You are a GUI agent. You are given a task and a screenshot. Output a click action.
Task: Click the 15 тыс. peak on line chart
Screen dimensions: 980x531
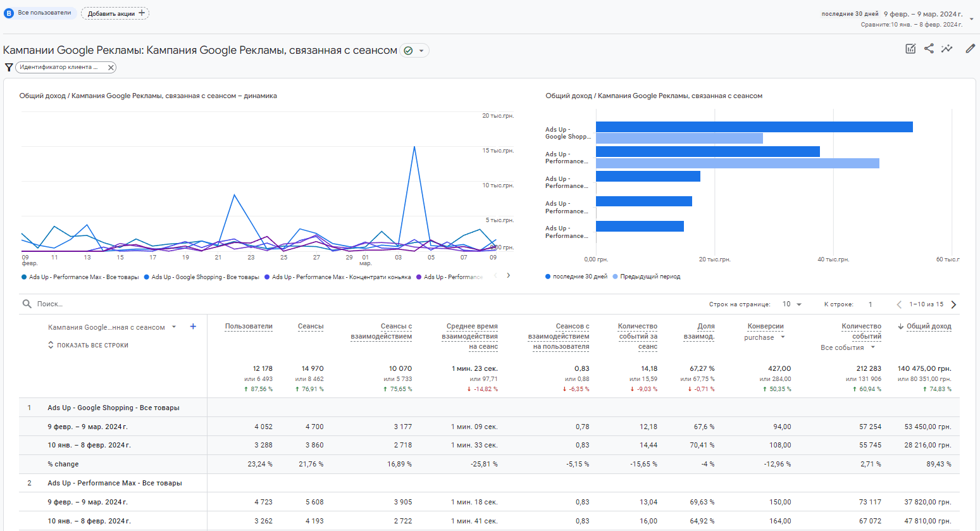(x=414, y=147)
